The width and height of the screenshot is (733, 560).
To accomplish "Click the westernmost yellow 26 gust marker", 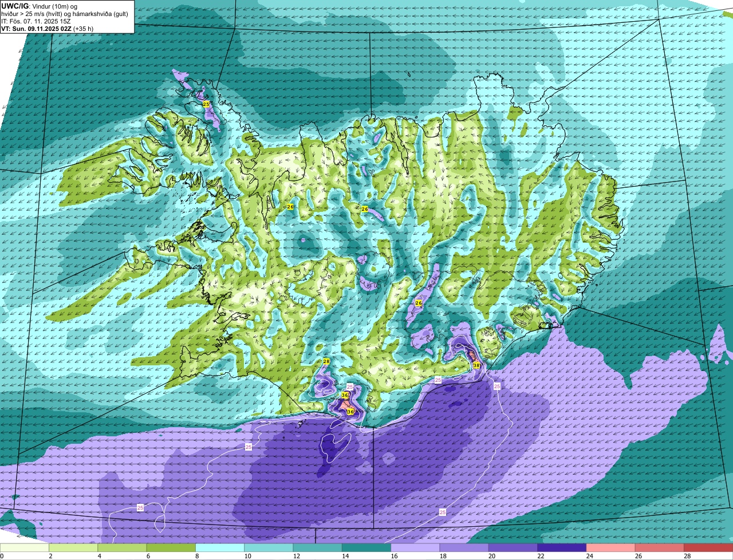I will pos(290,207).
